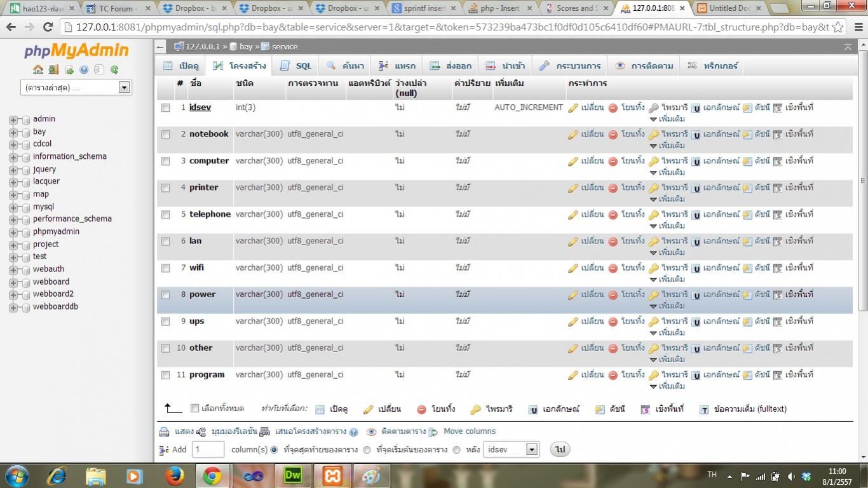
Task: Switch to the SQL tab
Action: [x=296, y=66]
